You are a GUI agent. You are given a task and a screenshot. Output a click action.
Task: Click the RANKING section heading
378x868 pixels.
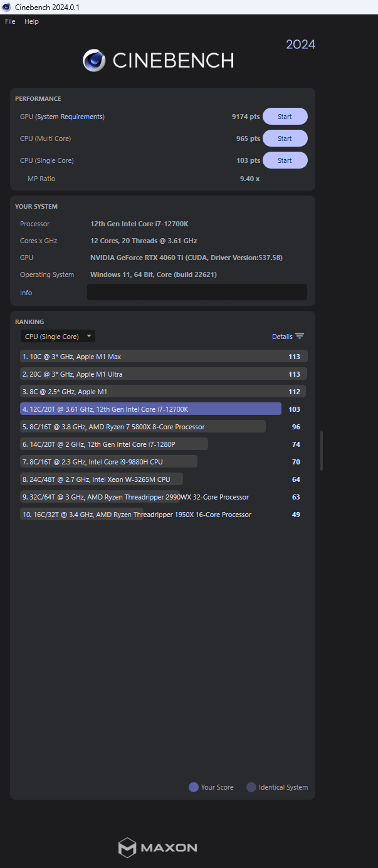click(29, 322)
